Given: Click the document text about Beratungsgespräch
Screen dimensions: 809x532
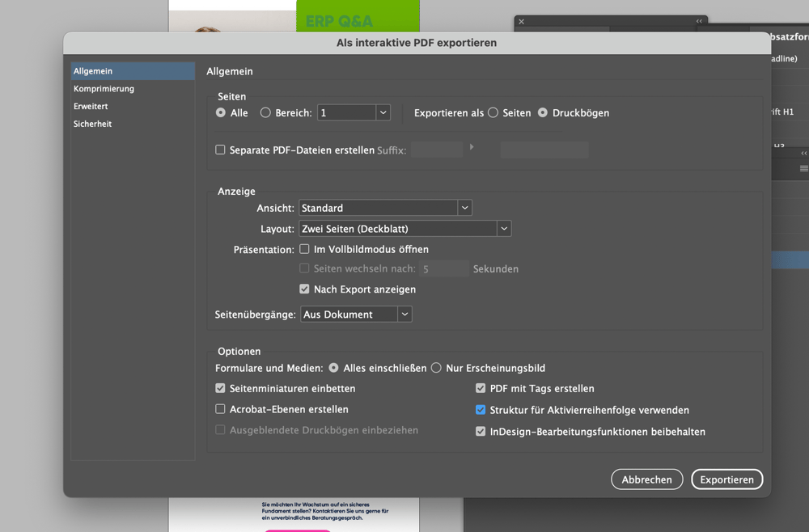Looking at the screenshot, I should coord(325,511).
